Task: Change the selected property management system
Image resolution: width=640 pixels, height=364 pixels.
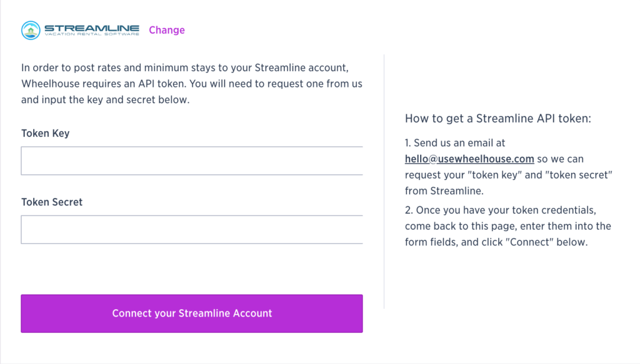Action: [166, 30]
